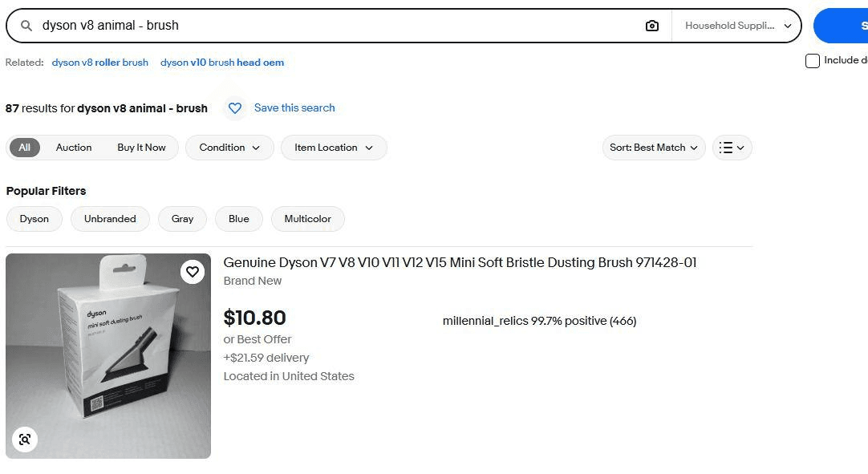The width and height of the screenshot is (868, 474).
Task: Click the 'Popular Filters' heading
Action: [x=46, y=191]
